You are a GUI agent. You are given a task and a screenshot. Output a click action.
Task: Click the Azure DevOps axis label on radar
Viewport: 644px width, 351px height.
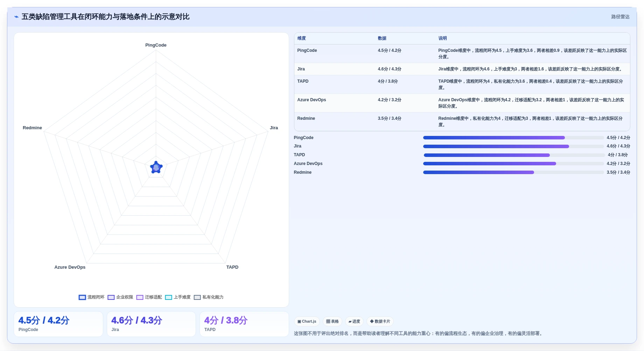(70, 267)
